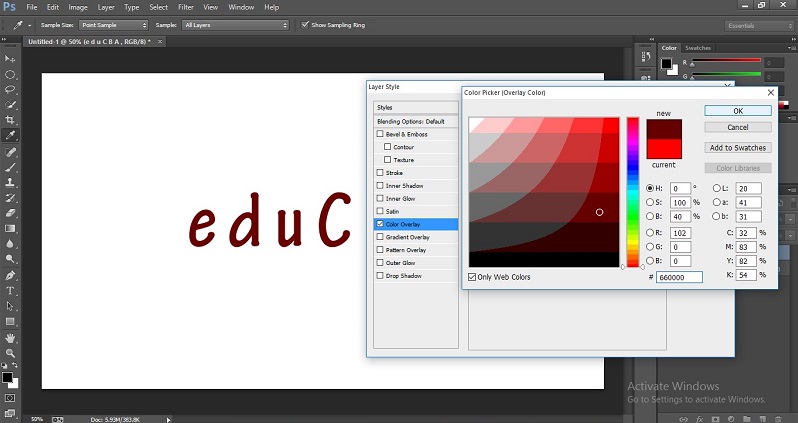Screen dimensions: 798x423
Task: Select the R red radio button
Action: click(650, 233)
